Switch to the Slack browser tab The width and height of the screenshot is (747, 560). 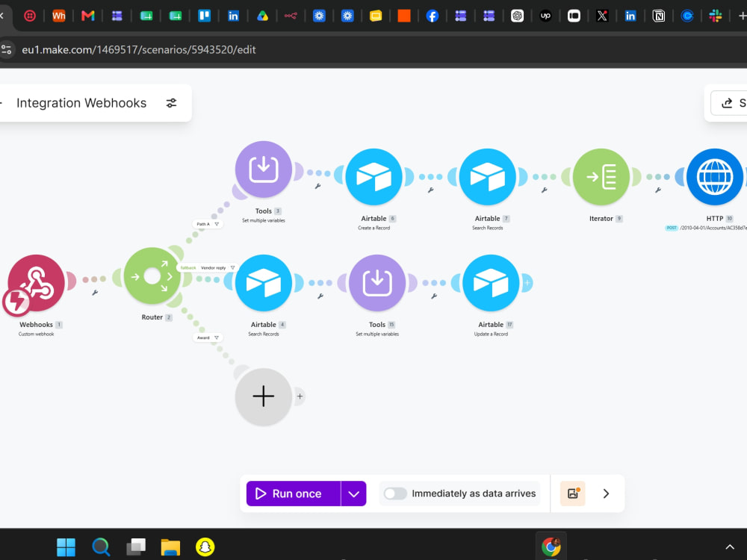tap(715, 16)
